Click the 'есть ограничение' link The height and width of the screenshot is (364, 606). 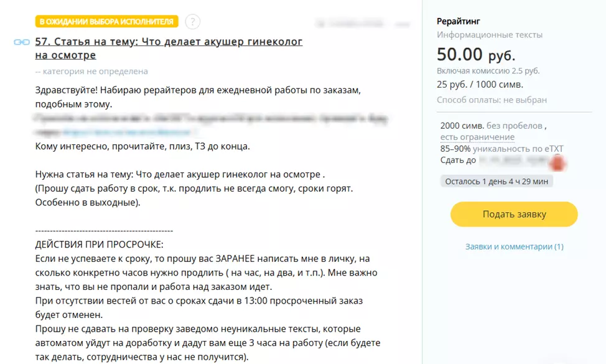click(477, 137)
